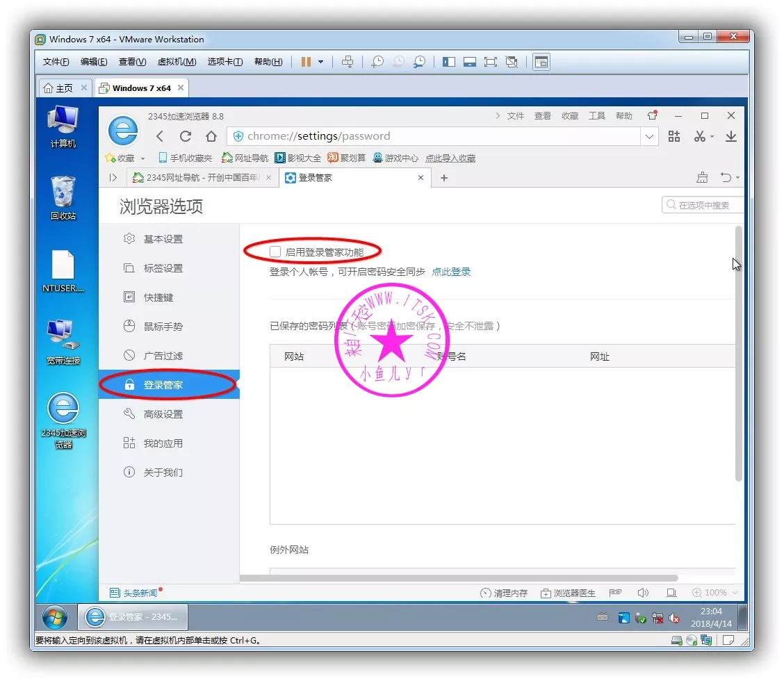Enable the 启用登录管家功能 checkbox
784x681 pixels.
tap(276, 252)
